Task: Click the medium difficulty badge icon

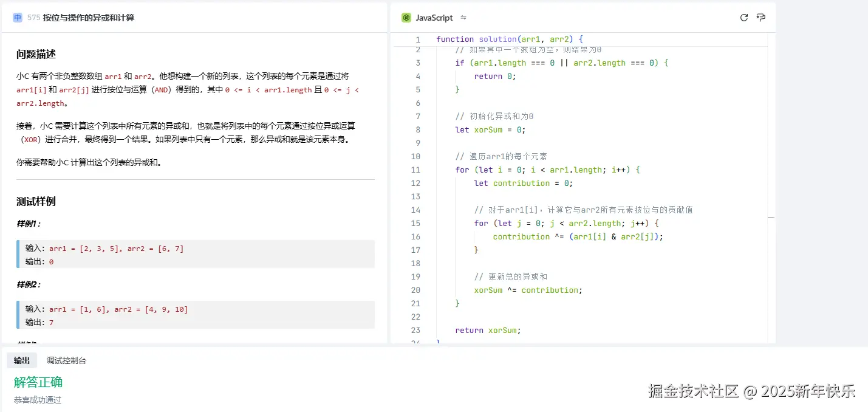Action: pos(18,18)
